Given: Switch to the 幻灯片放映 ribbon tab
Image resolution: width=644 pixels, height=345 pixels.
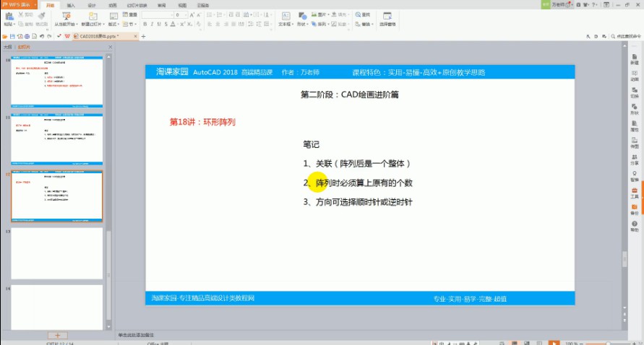Looking at the screenshot, I should pyautogui.click(x=137, y=5).
